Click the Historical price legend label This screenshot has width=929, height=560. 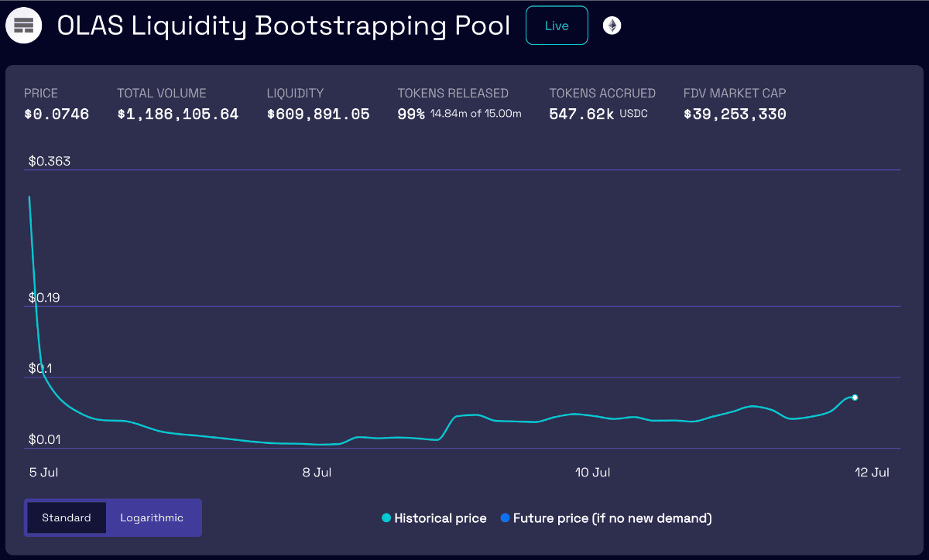tap(441, 518)
